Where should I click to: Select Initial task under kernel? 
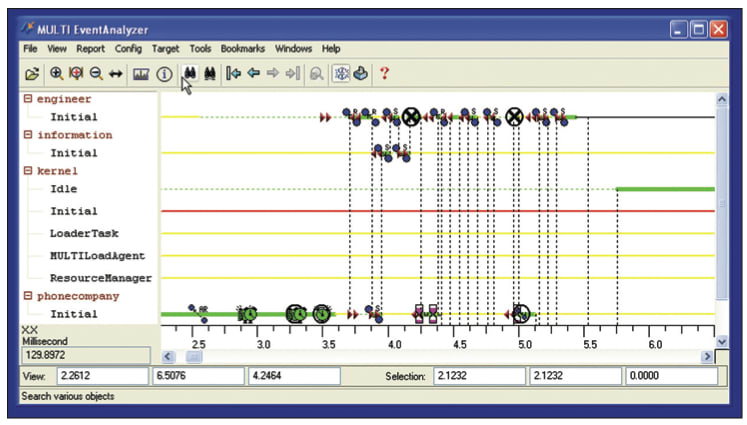tap(74, 211)
